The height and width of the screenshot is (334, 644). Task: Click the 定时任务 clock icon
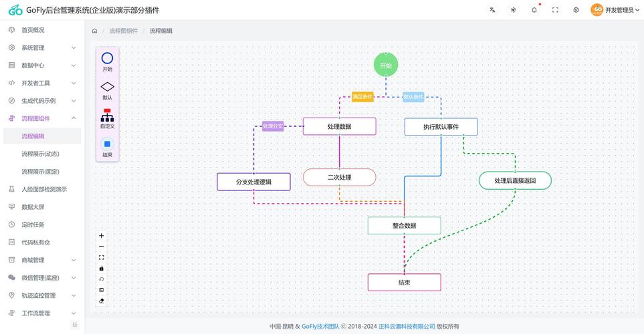(11, 224)
